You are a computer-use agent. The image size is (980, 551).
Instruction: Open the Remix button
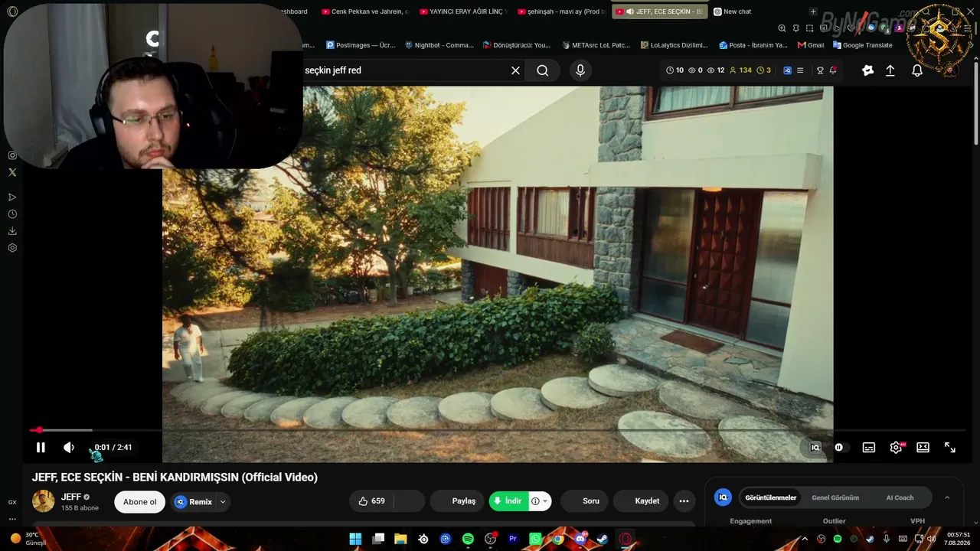click(194, 502)
